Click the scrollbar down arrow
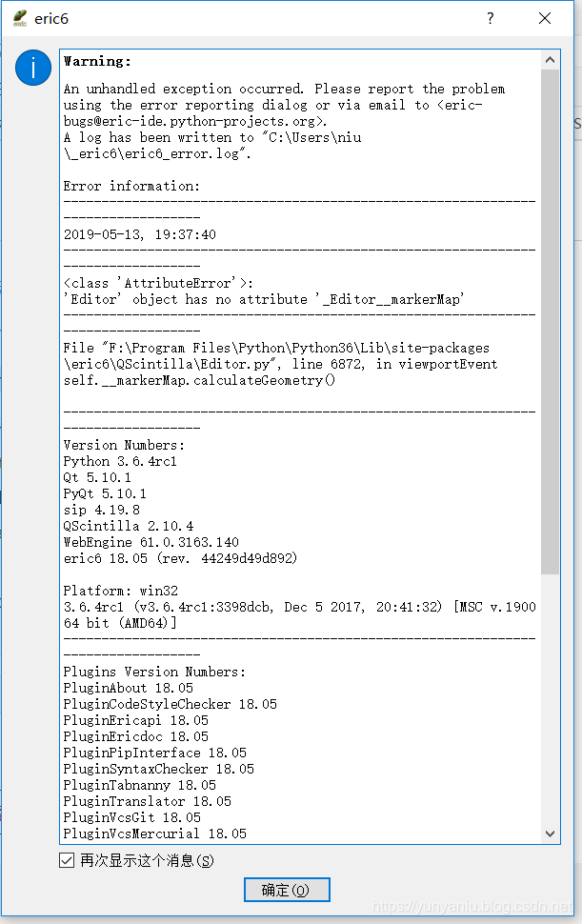This screenshot has height=924, width=582. coord(551,833)
